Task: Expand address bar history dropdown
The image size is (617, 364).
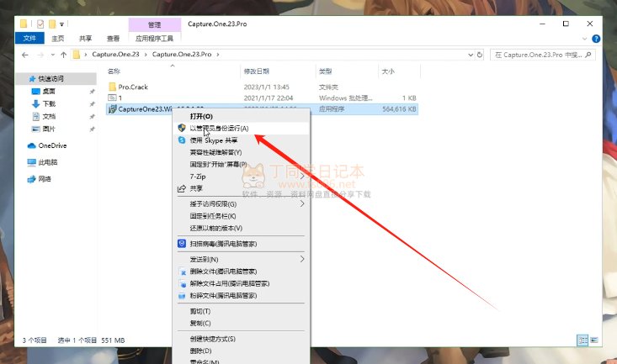Action: [x=471, y=55]
